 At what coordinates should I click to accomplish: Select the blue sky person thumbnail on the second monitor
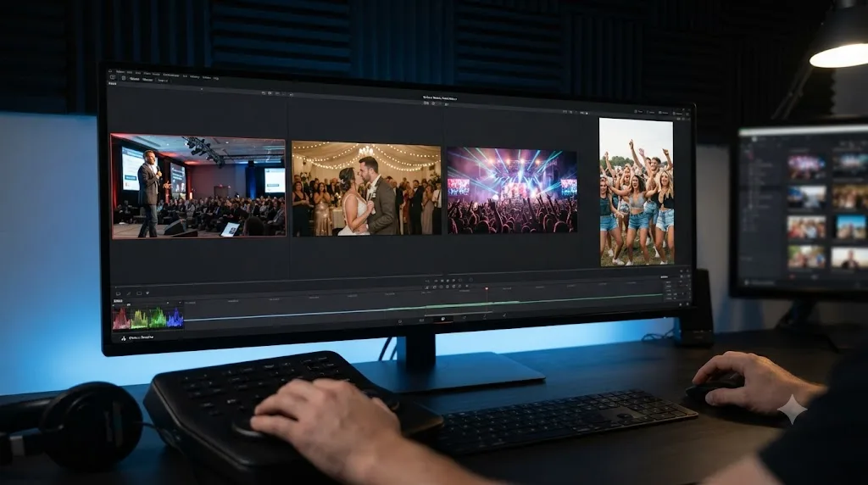tap(851, 227)
